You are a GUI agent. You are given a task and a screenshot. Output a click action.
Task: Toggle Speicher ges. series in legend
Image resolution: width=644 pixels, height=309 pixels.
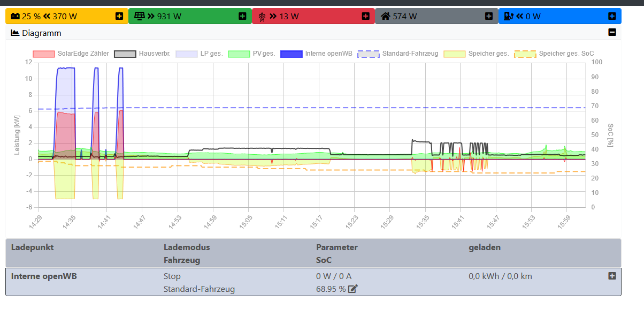click(x=476, y=54)
